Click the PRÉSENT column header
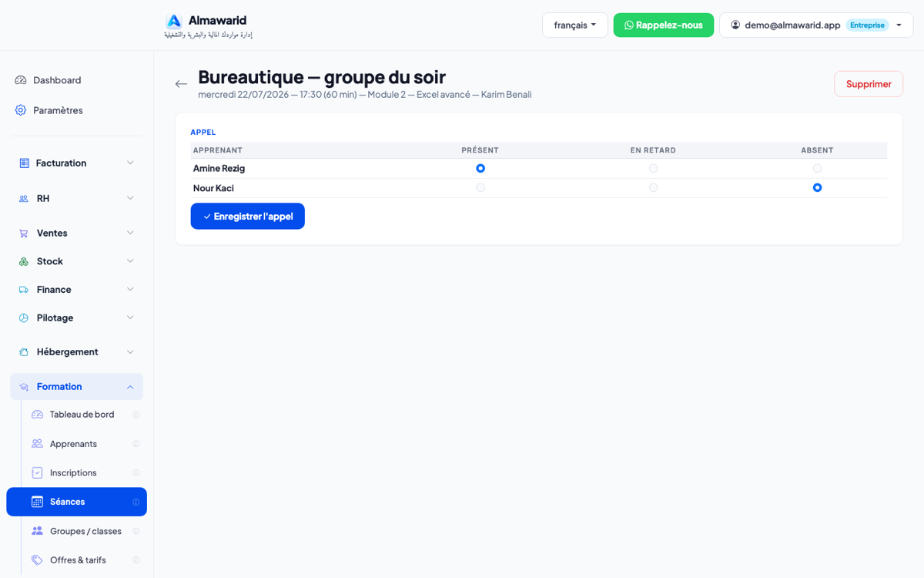The height and width of the screenshot is (578, 924). point(480,150)
